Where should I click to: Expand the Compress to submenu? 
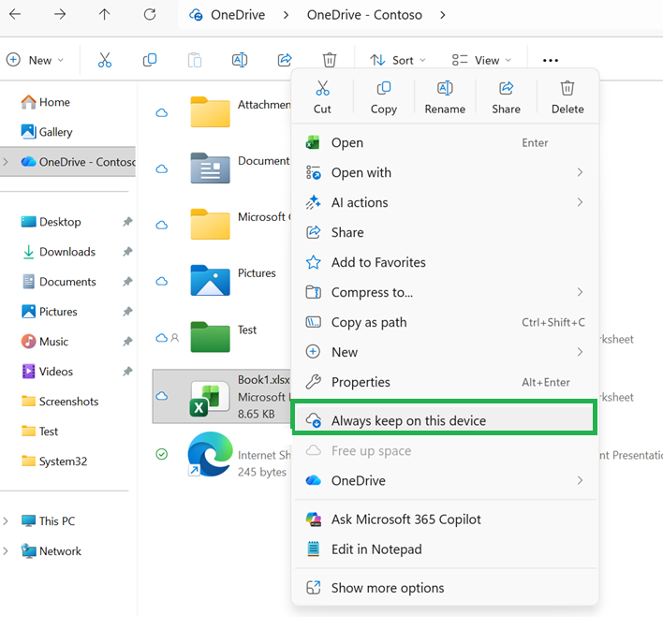pos(580,292)
